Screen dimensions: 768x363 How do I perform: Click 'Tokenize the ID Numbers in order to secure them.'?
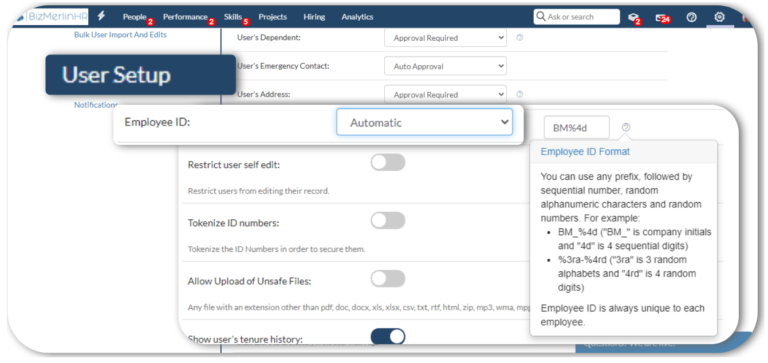point(277,249)
